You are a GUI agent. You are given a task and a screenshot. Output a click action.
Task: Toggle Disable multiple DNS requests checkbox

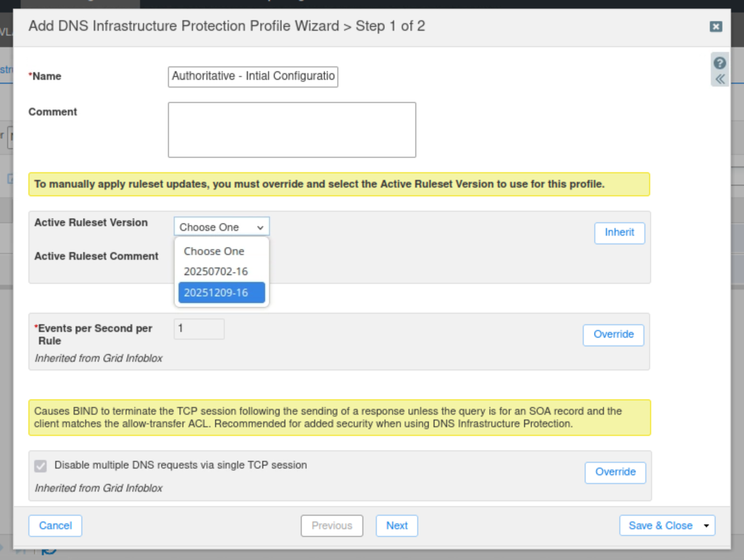(x=41, y=466)
